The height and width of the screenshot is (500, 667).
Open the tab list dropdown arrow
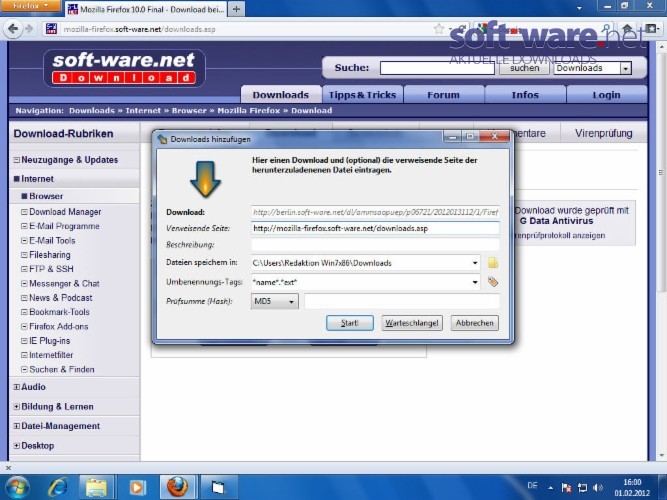(x=579, y=8)
